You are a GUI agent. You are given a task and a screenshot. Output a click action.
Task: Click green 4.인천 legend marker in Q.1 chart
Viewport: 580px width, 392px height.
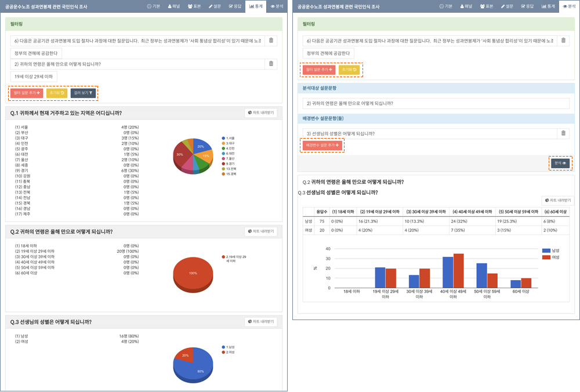(x=223, y=148)
